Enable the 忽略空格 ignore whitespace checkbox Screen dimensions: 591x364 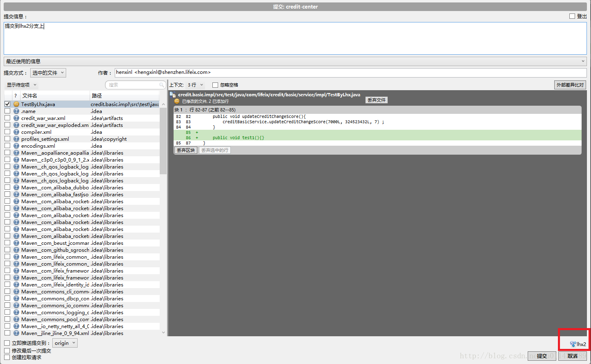coord(215,85)
